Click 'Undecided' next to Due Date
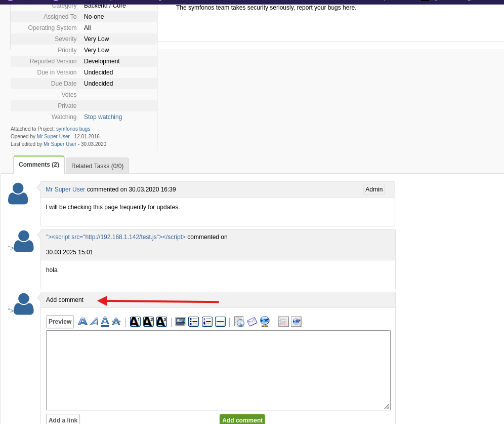504x424 pixels. (98, 84)
